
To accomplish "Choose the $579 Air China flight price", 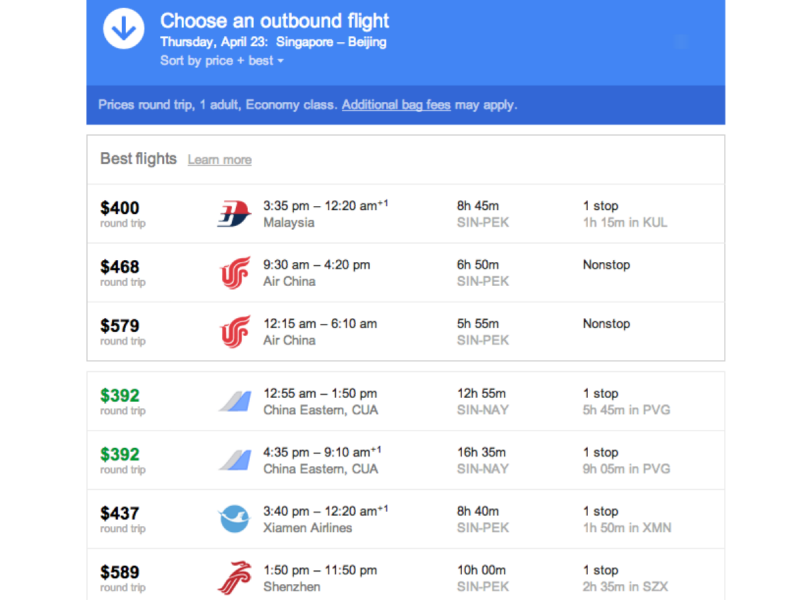I will point(120,326).
